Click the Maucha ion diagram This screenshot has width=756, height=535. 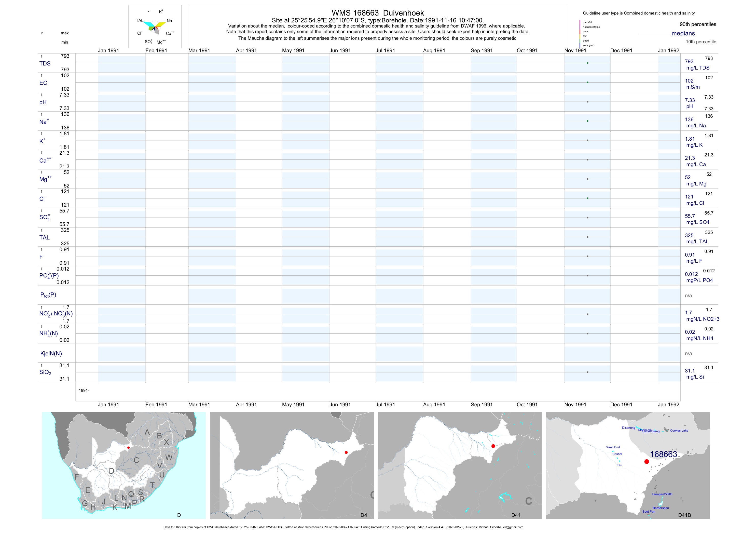[x=155, y=27]
